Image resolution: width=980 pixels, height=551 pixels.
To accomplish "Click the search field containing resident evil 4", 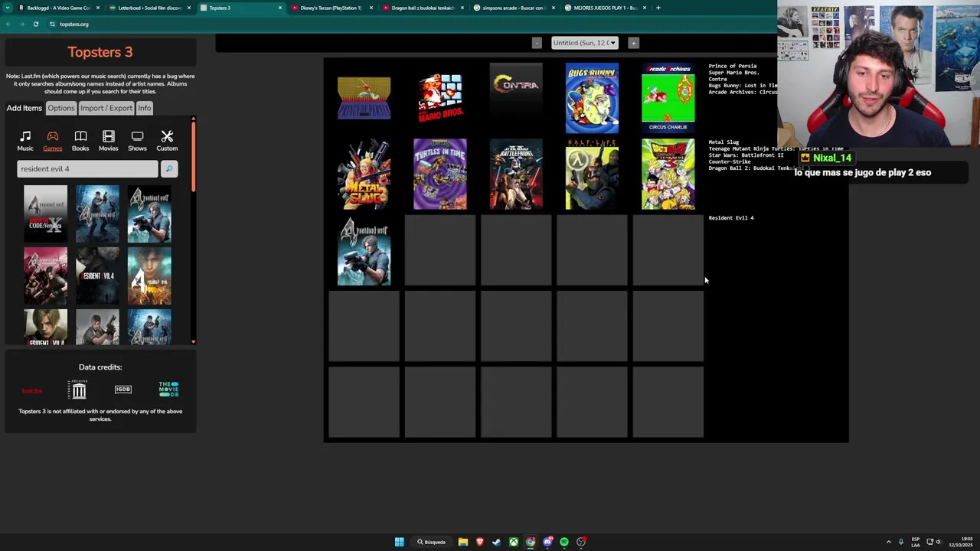I will coord(87,168).
